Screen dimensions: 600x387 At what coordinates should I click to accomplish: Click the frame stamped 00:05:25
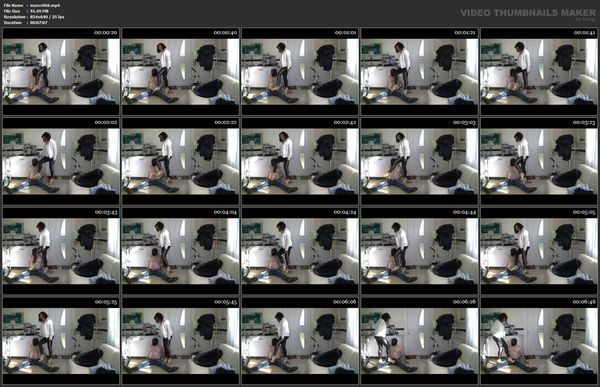click(61, 341)
